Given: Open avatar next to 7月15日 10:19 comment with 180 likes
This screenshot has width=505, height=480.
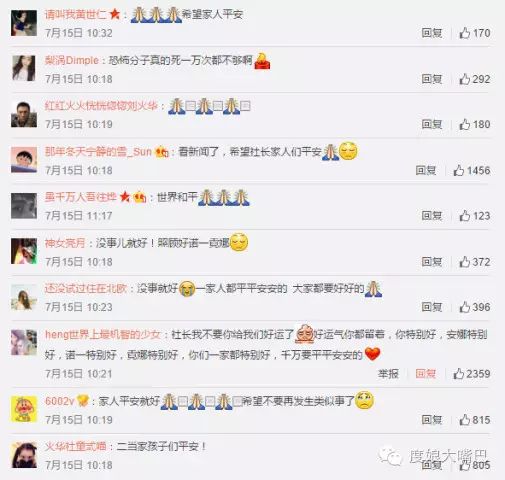Looking at the screenshot, I should coord(24,114).
